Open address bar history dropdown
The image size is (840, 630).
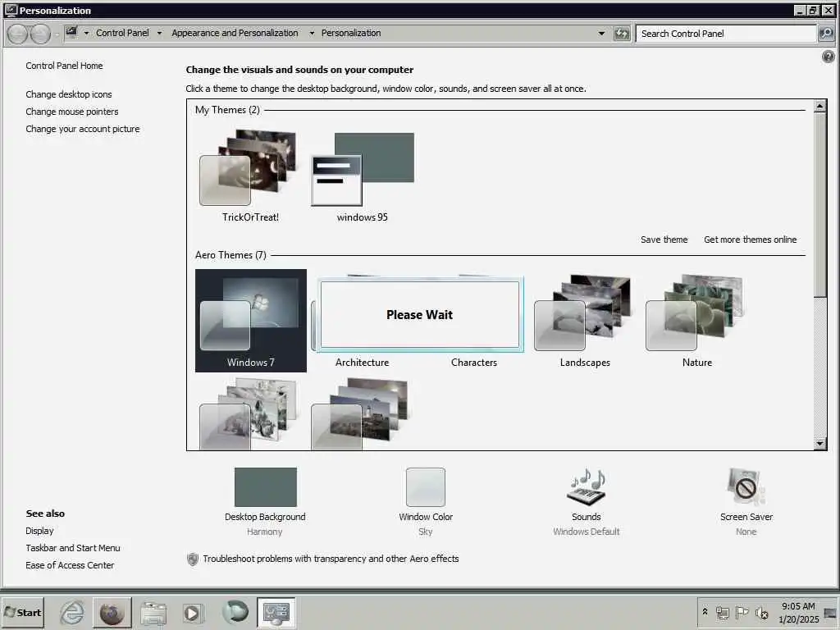[x=601, y=33]
